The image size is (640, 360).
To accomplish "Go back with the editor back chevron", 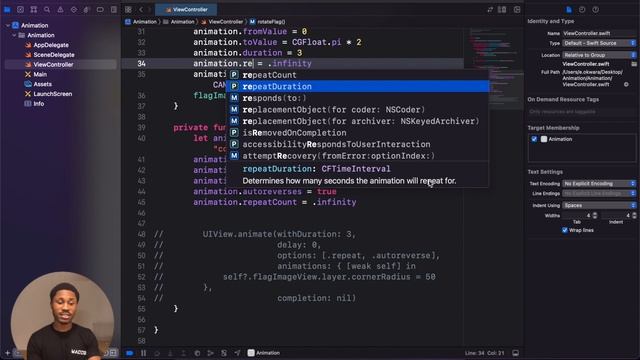I will [x=141, y=9].
